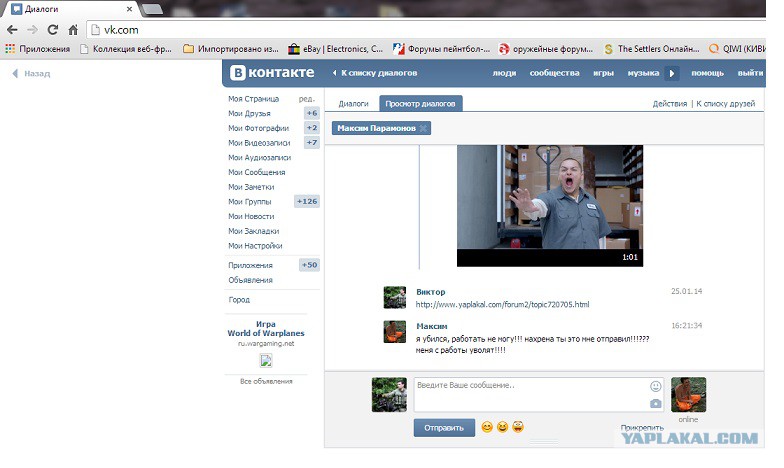Image resolution: width=784 pixels, height=468 pixels.
Task: Click the broken ad image icon
Action: [x=266, y=360]
